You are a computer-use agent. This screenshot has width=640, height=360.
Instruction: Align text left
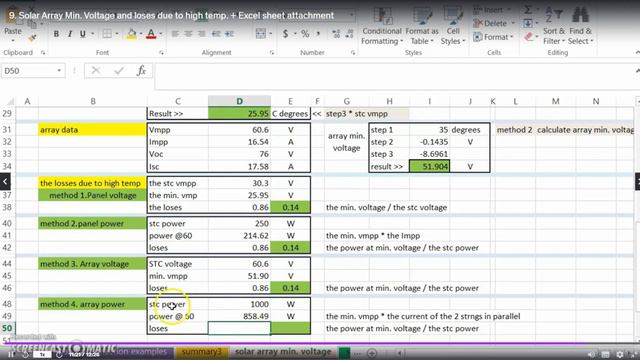[x=175, y=34]
